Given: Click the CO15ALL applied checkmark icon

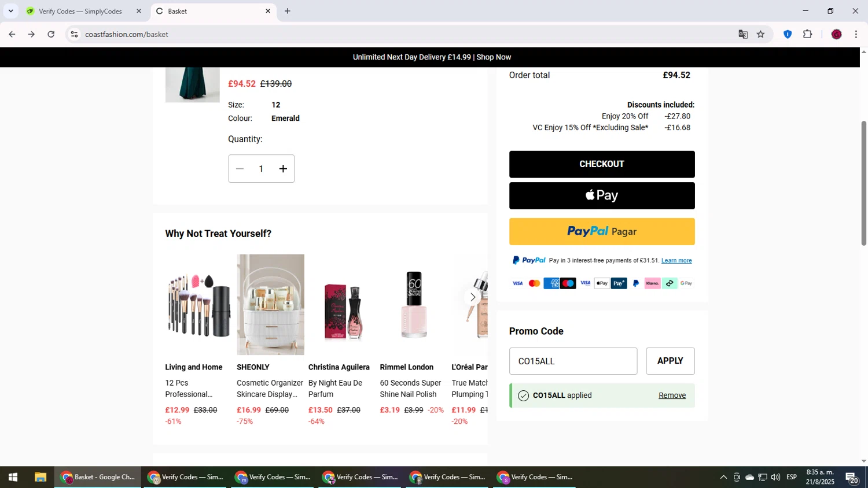Looking at the screenshot, I should click(x=524, y=395).
